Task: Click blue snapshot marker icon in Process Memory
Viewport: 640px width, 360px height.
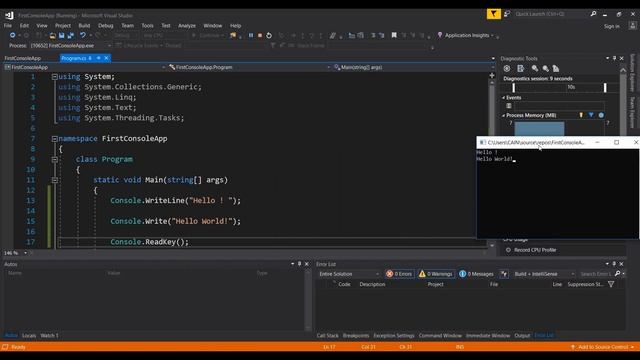Action: click(x=591, y=116)
